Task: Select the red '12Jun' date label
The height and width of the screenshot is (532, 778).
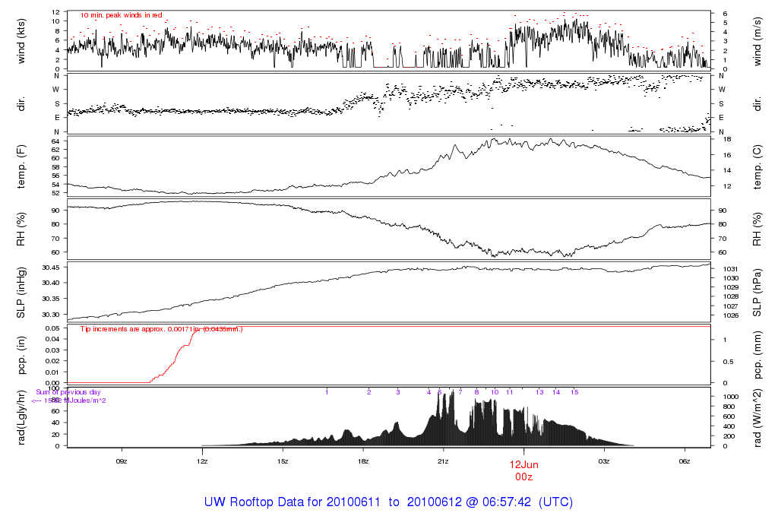Action: pyautogui.click(x=524, y=465)
